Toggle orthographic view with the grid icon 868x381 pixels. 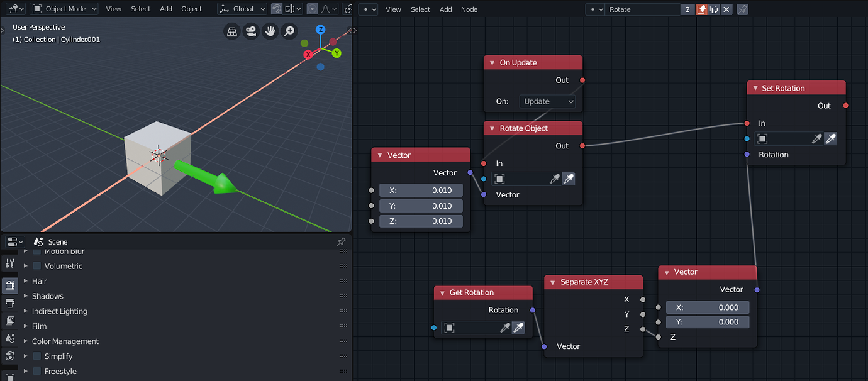(x=231, y=31)
